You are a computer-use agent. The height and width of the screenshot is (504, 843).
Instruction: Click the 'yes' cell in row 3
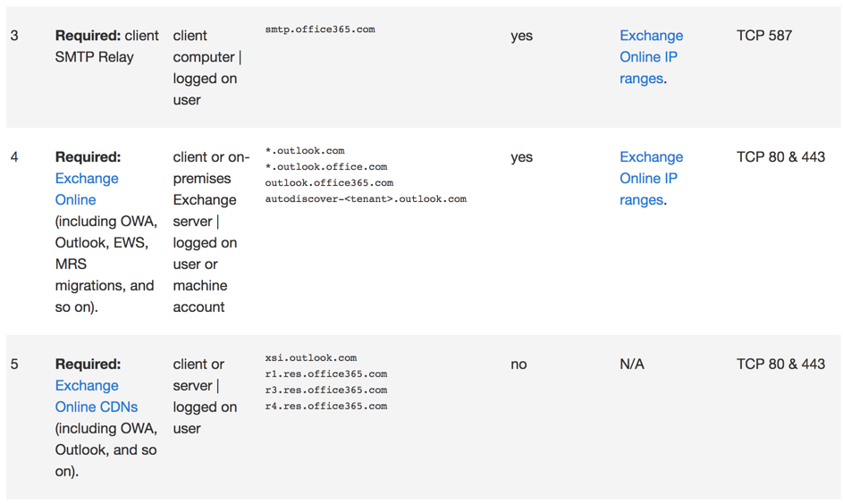coord(521,36)
